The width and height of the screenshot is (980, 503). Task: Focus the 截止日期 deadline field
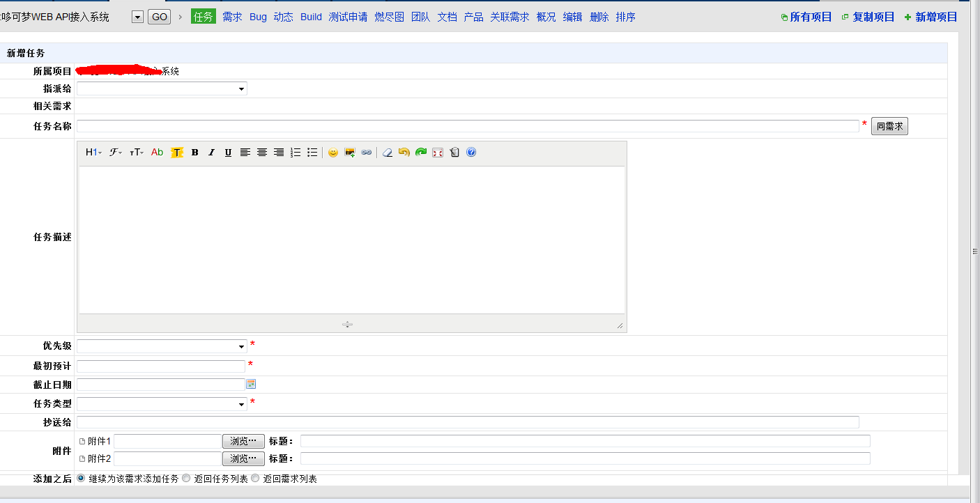161,385
